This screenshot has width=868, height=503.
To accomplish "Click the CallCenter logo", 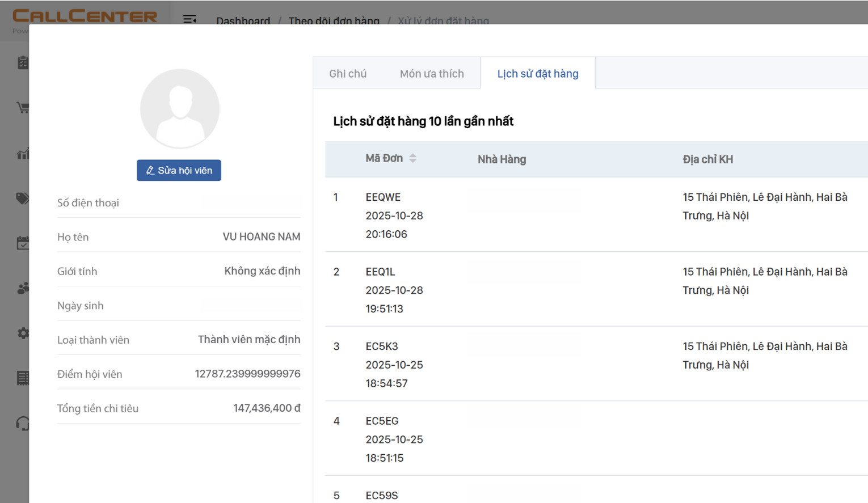I will click(x=85, y=16).
